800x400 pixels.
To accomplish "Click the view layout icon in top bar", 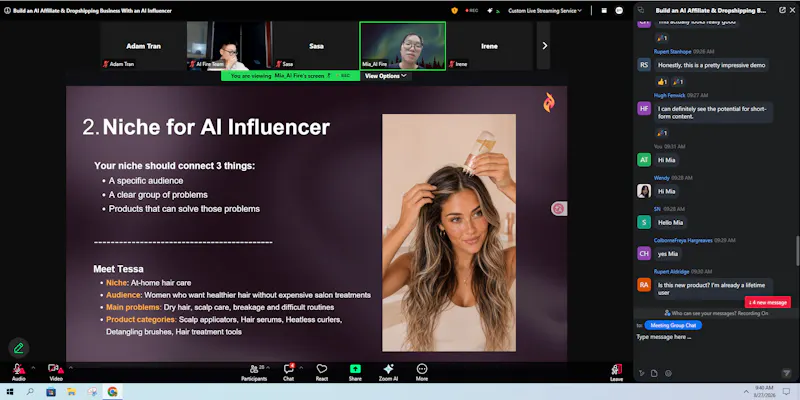I will 604,11.
